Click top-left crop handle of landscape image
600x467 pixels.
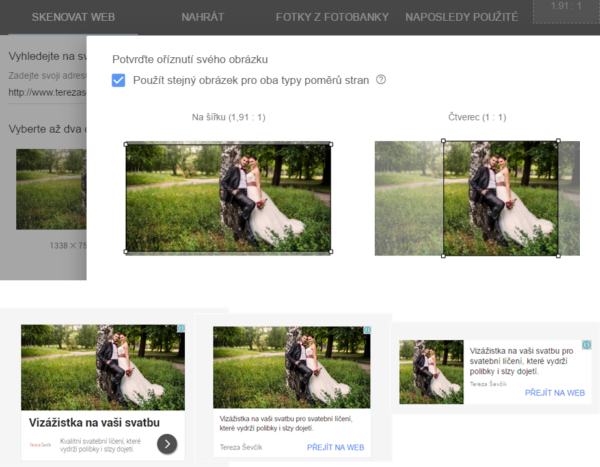click(x=126, y=143)
